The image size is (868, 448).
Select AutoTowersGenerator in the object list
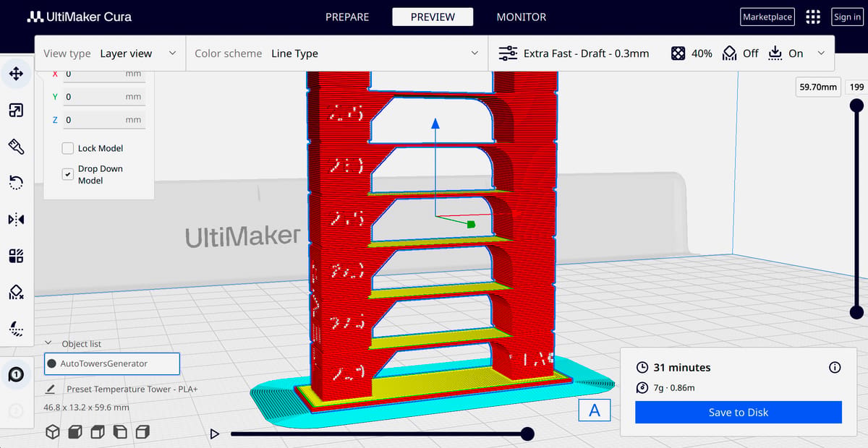coord(111,363)
